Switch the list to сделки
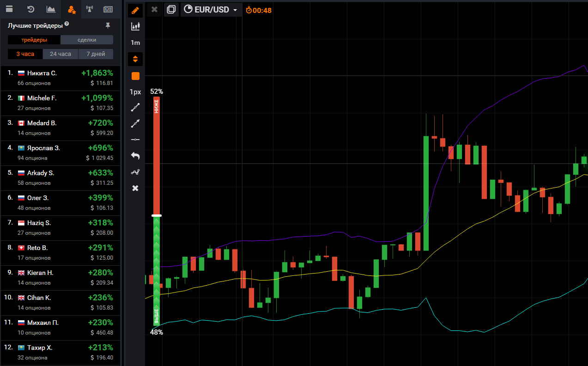588x366 pixels. [87, 40]
